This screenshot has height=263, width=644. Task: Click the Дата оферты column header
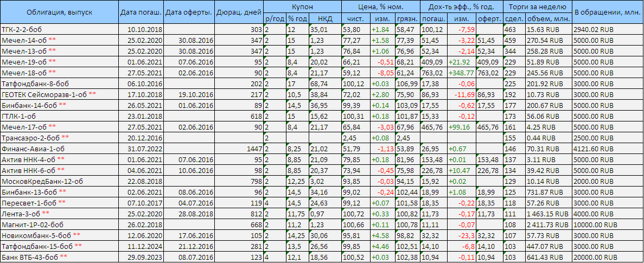pyautogui.click(x=188, y=12)
